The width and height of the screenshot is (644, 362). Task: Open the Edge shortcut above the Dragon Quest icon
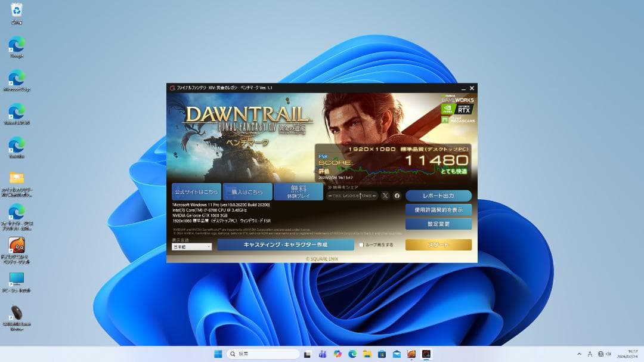point(17,216)
